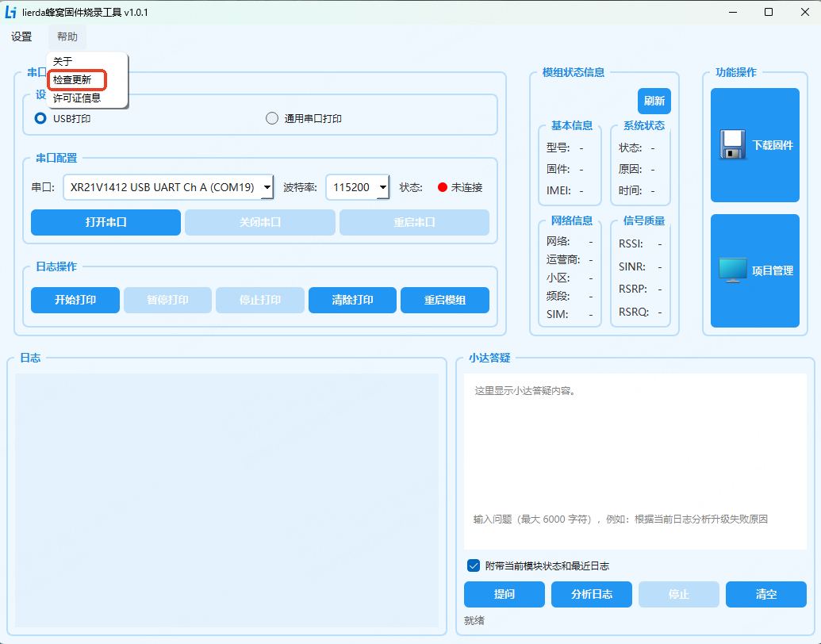The height and width of the screenshot is (644, 821).
Task: Click the 重启串口 button
Action: tap(414, 222)
